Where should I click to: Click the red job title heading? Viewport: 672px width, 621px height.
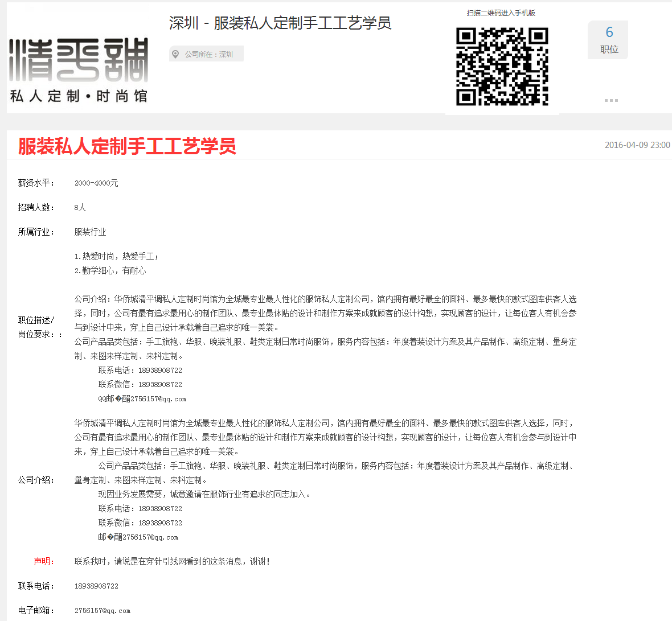pos(127,146)
